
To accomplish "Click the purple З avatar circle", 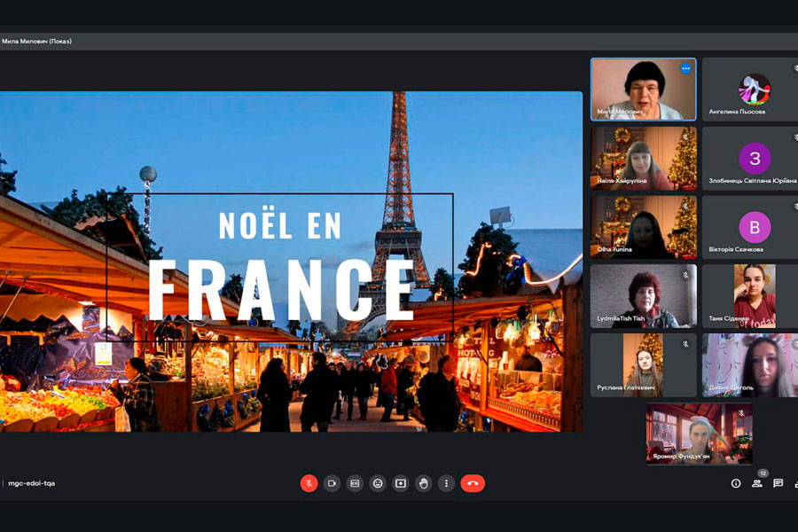I will tap(755, 159).
